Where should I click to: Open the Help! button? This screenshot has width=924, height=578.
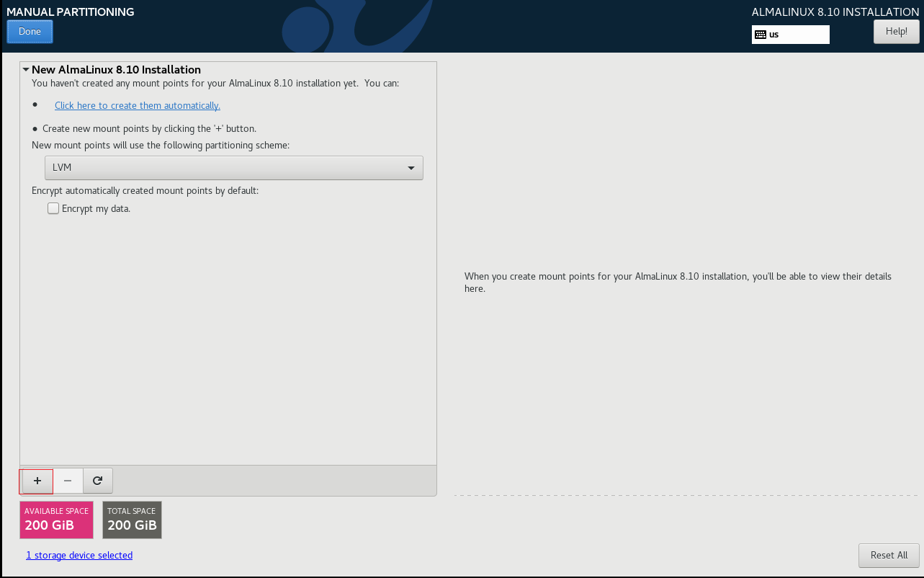click(896, 32)
